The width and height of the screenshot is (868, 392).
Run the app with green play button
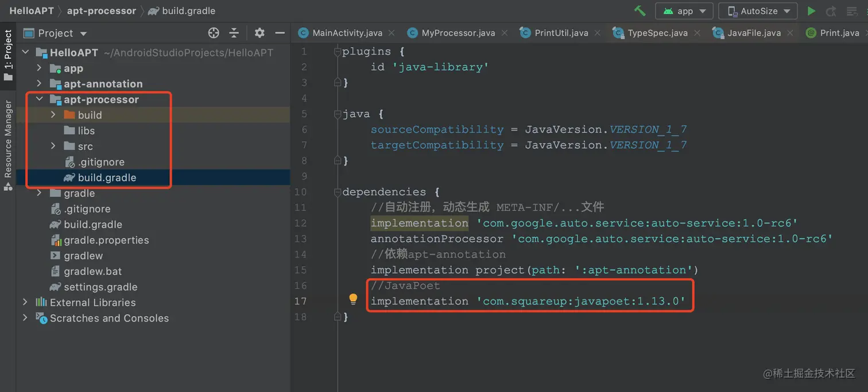pyautogui.click(x=811, y=11)
